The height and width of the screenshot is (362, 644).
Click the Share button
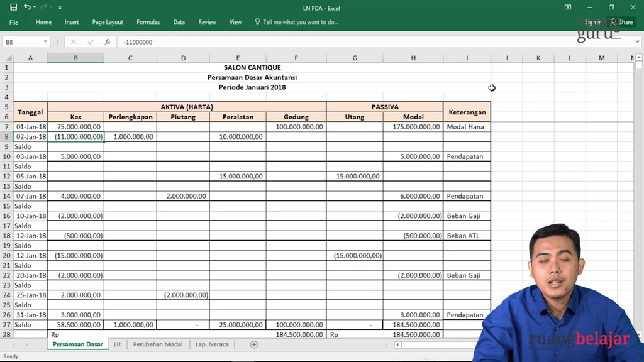pos(622,22)
